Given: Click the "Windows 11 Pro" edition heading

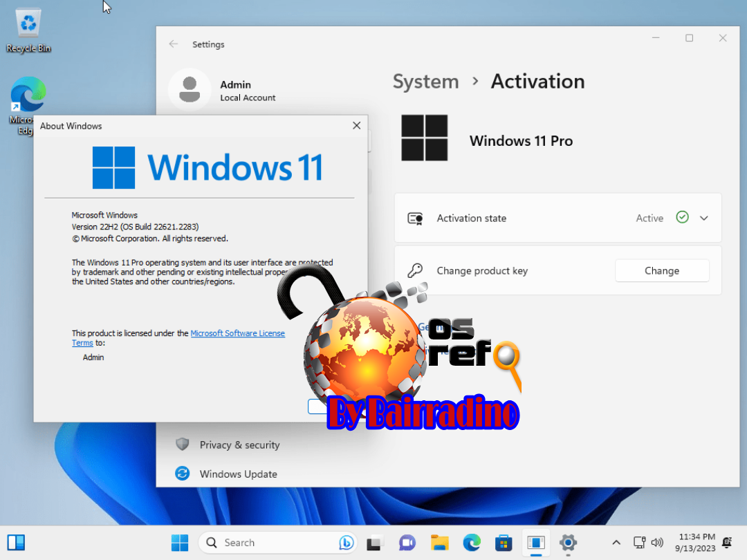Looking at the screenshot, I should [x=522, y=141].
